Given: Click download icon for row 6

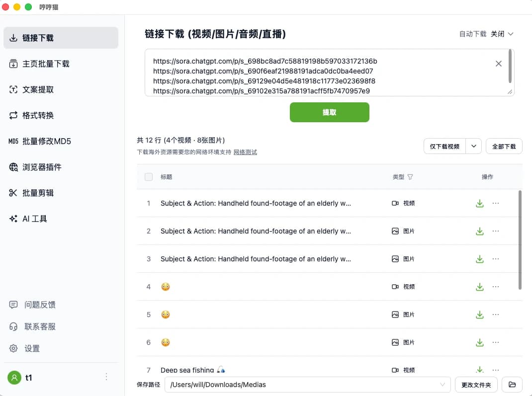Looking at the screenshot, I should (x=479, y=342).
